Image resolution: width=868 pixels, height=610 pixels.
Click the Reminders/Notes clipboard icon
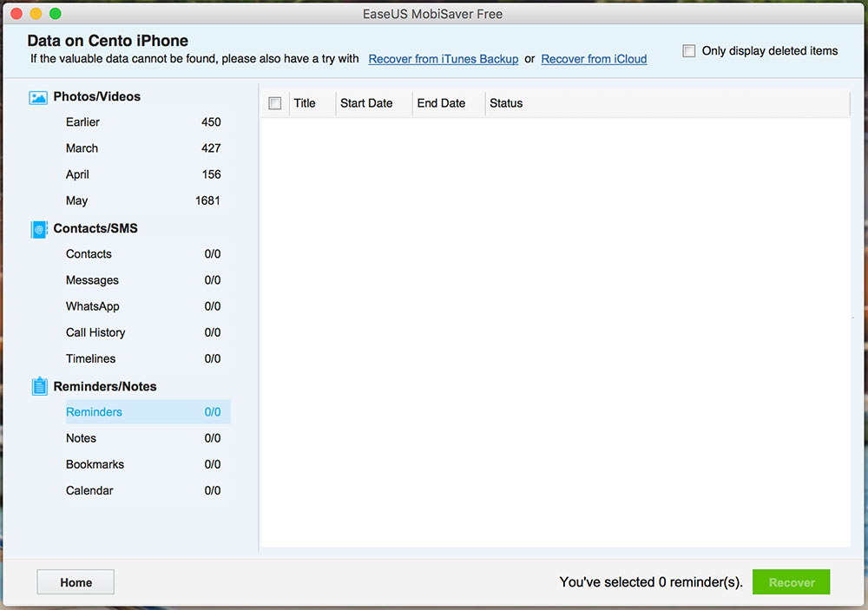click(39, 386)
